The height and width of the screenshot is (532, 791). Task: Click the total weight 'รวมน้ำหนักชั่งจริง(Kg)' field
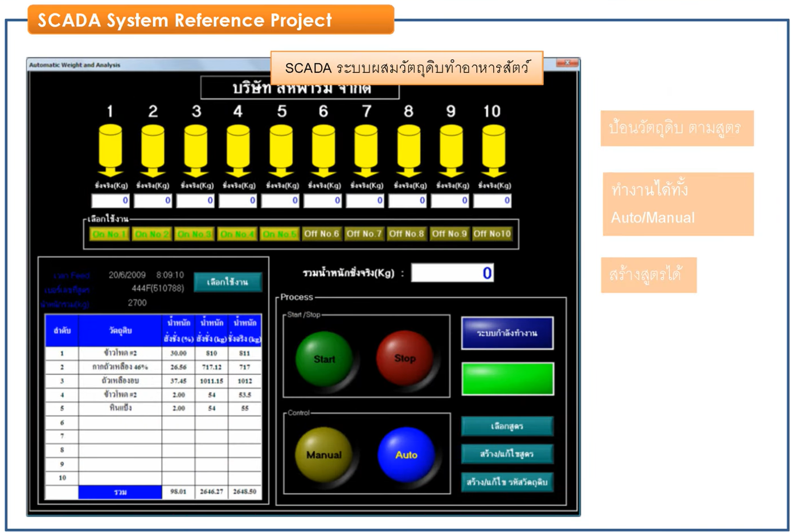coord(452,272)
